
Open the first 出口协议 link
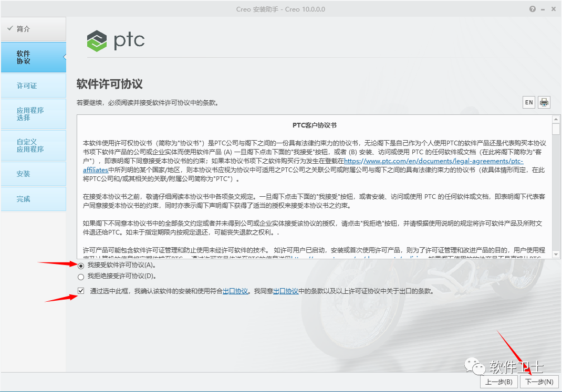click(x=235, y=291)
